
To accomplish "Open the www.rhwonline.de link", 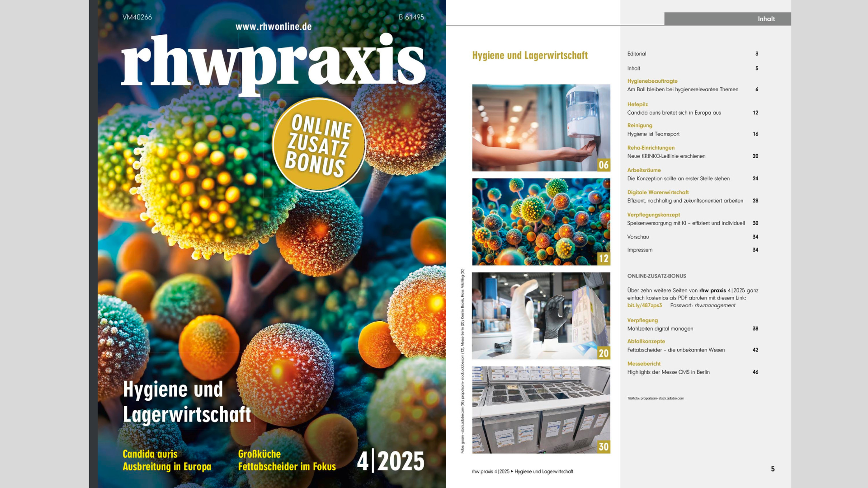I will (x=273, y=27).
